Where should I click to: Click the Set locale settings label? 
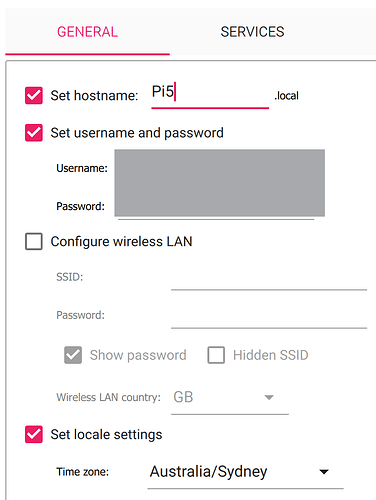point(106,435)
